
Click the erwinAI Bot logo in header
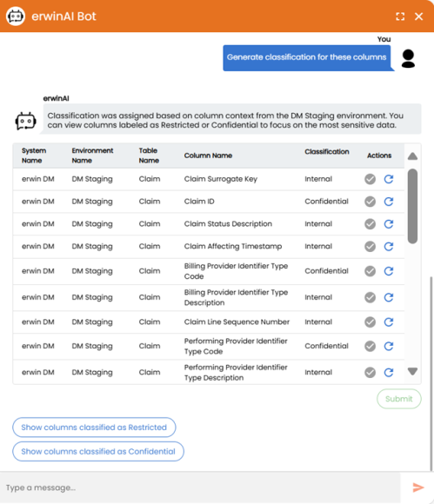click(16, 16)
